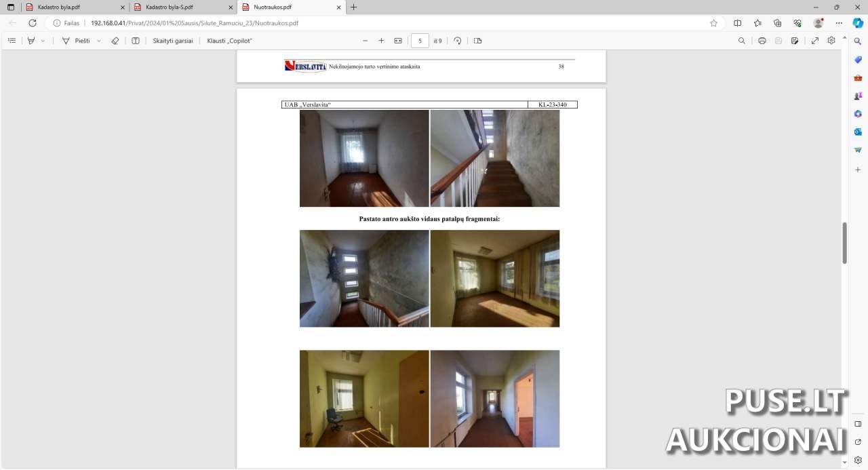Rotate the PDF page
The height and width of the screenshot is (470, 868).
458,41
